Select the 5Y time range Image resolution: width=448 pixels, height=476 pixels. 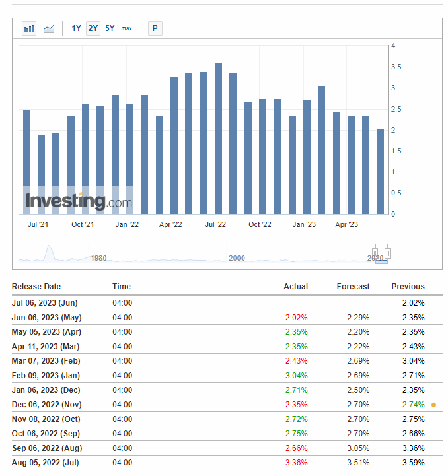[x=110, y=28]
